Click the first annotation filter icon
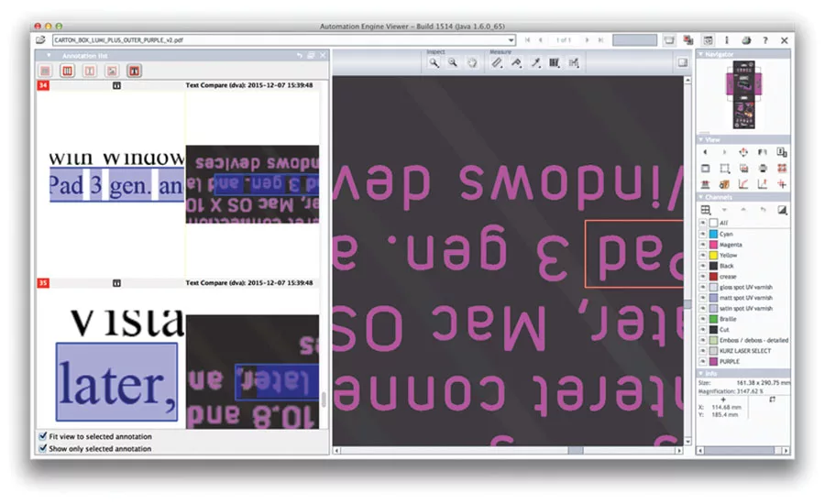This screenshot has height=504, width=825. (45, 71)
